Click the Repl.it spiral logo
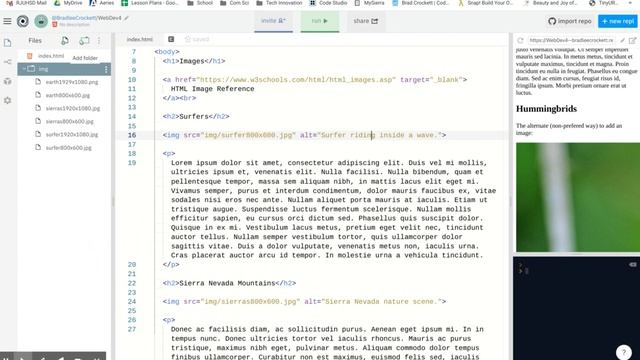 pyautogui.click(x=23, y=21)
